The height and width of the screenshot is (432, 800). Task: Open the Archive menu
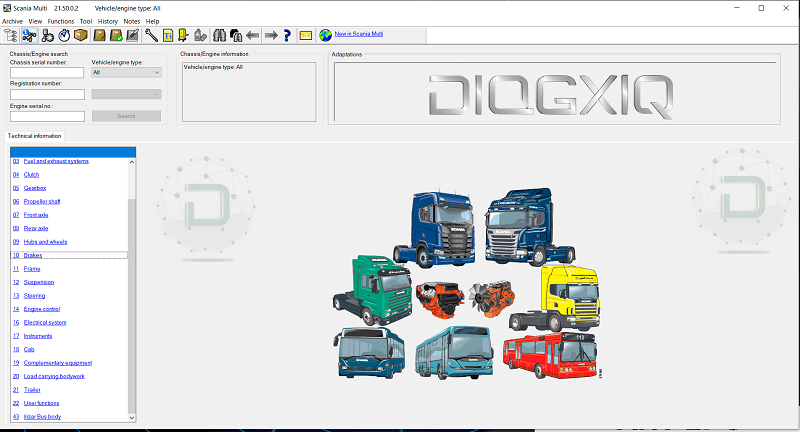tap(12, 21)
